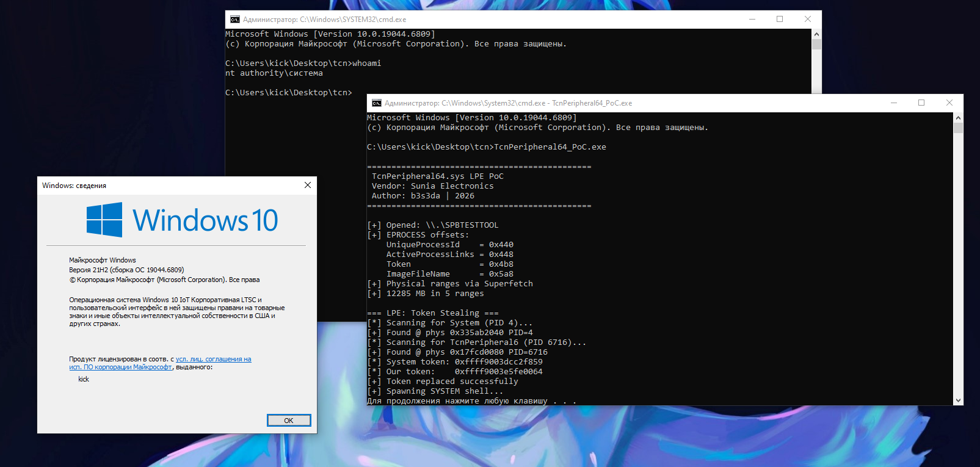This screenshot has width=980, height=467.
Task: Click the "12285 MB in 5 ranges" line
Action: [426, 294]
